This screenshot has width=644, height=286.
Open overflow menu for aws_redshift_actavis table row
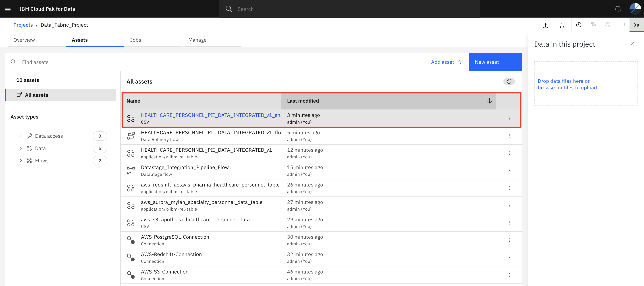pos(509,188)
